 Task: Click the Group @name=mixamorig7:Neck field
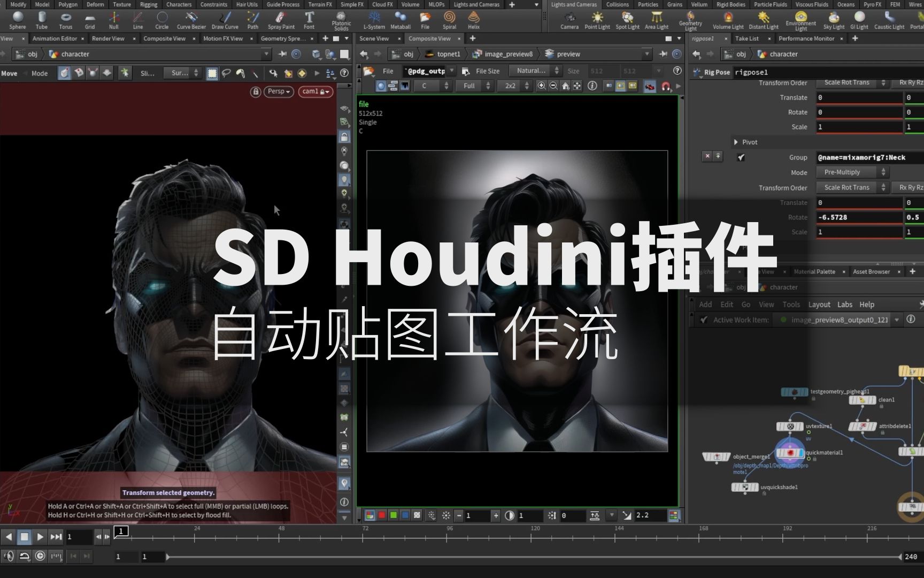pyautogui.click(x=869, y=157)
